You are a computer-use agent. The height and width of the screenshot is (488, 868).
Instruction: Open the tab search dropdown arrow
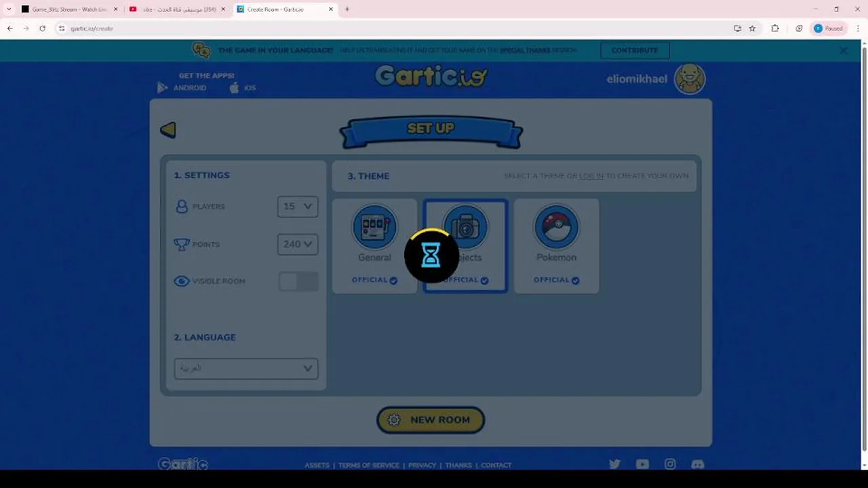click(9, 9)
